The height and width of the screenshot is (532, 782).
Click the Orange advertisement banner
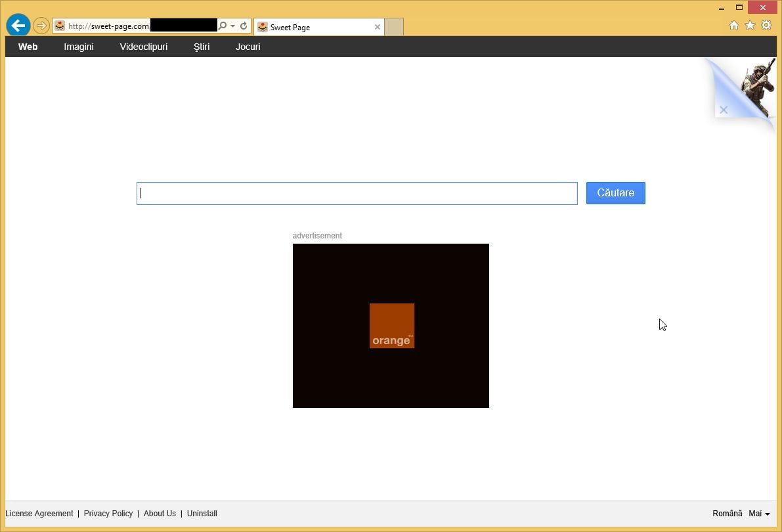point(391,325)
